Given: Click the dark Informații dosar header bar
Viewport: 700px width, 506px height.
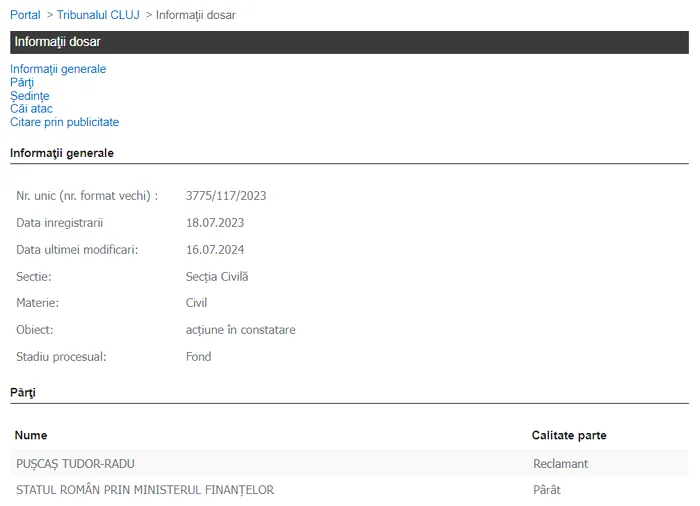Looking at the screenshot, I should pyautogui.click(x=349, y=42).
